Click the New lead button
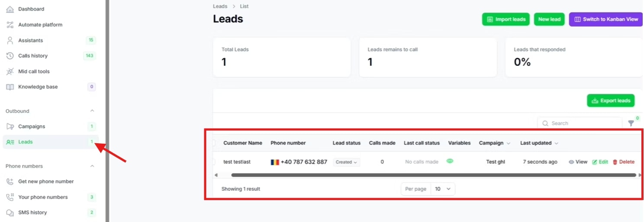644x222 pixels. [x=549, y=19]
